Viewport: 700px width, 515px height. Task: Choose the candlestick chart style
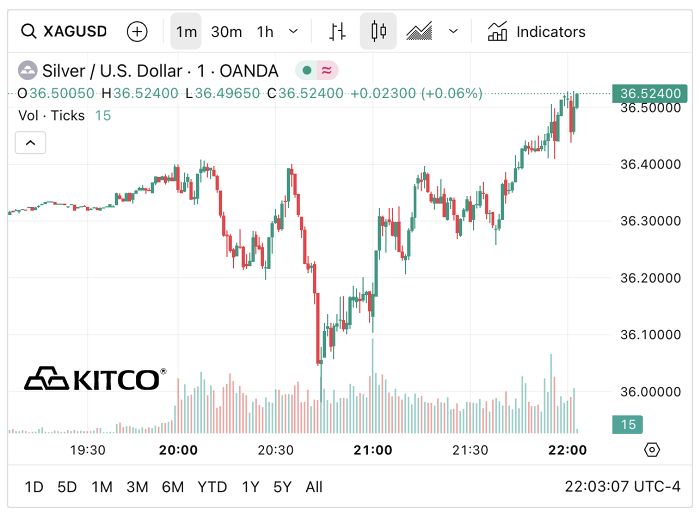click(379, 31)
